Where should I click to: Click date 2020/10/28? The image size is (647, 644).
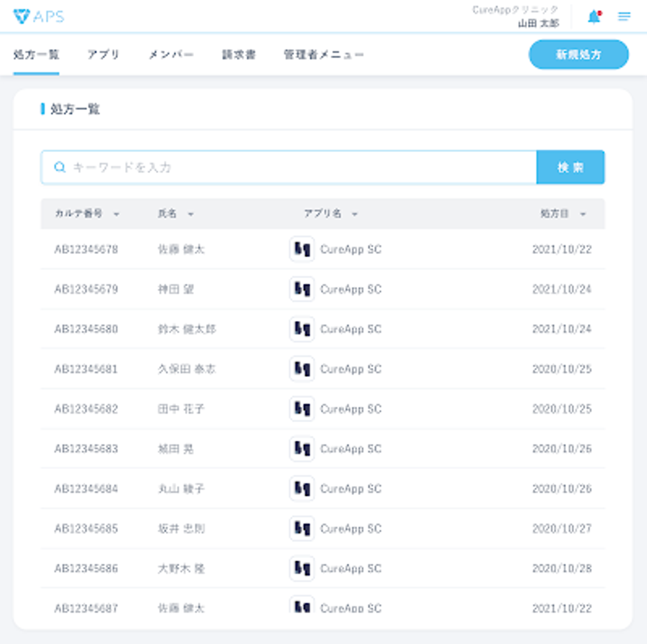[562, 569]
